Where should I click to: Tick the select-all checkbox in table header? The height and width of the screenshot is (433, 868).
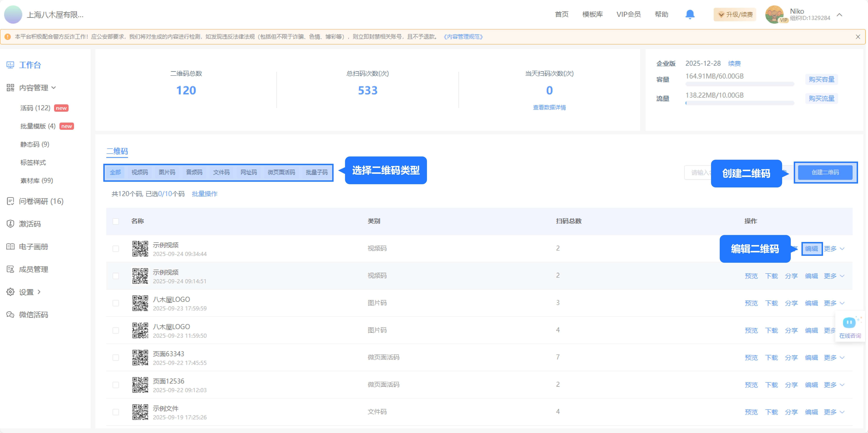point(116,221)
